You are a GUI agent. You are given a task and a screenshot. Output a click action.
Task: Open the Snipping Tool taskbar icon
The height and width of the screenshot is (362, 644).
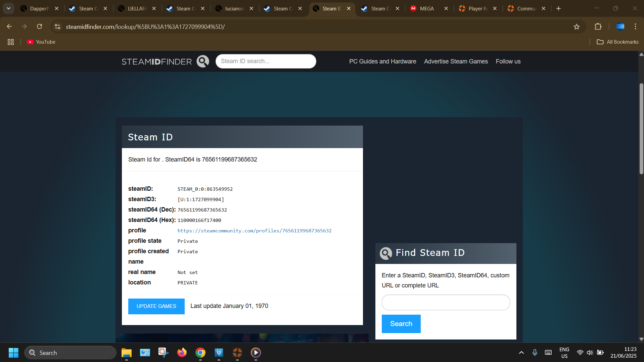(164, 353)
